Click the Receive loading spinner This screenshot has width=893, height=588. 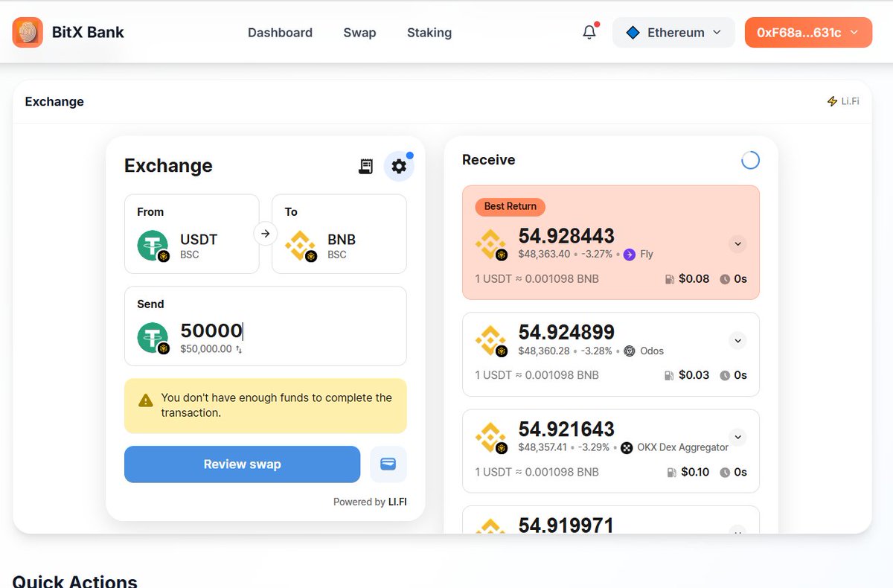tap(750, 160)
